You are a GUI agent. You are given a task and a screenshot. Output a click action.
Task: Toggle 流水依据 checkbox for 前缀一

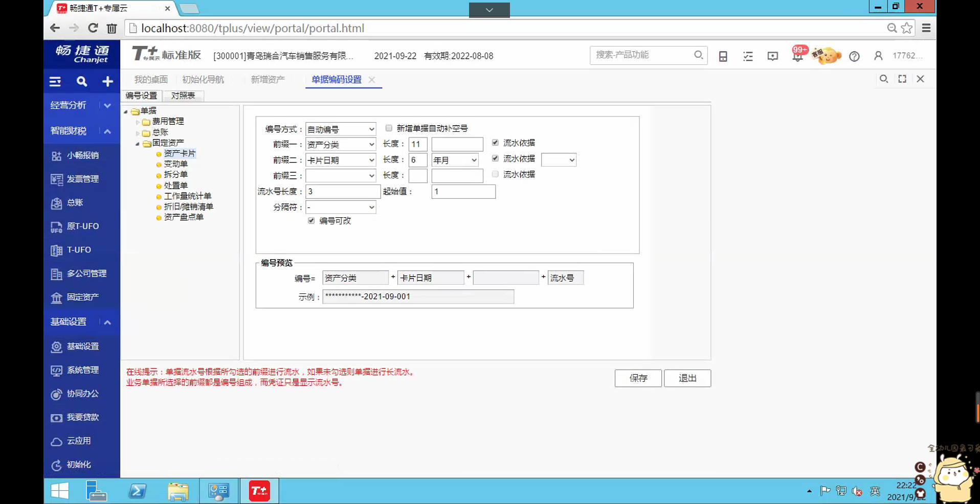click(495, 143)
